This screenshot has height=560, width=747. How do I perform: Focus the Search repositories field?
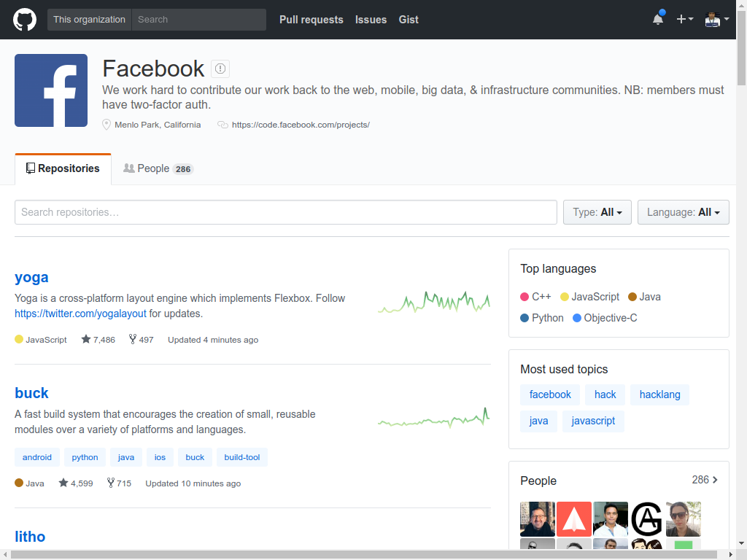286,212
